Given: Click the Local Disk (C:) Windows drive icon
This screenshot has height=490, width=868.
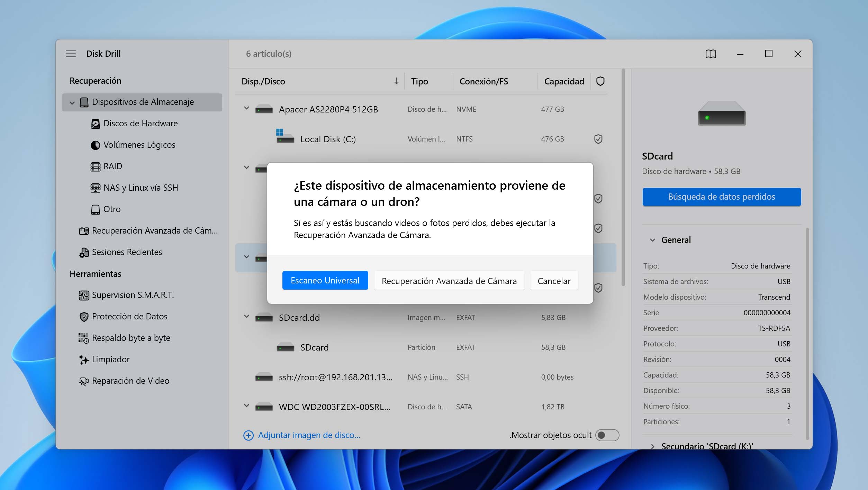Looking at the screenshot, I should (x=285, y=136).
